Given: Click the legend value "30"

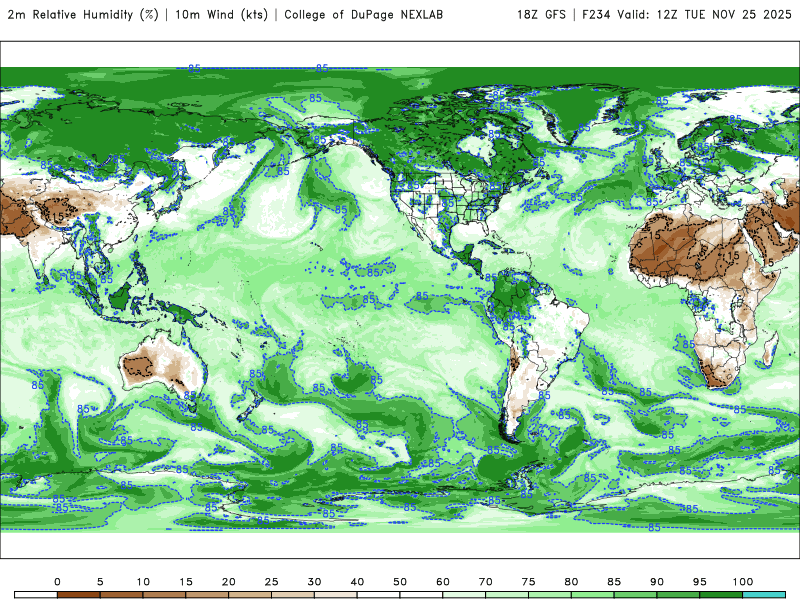Looking at the screenshot, I should (x=314, y=582).
